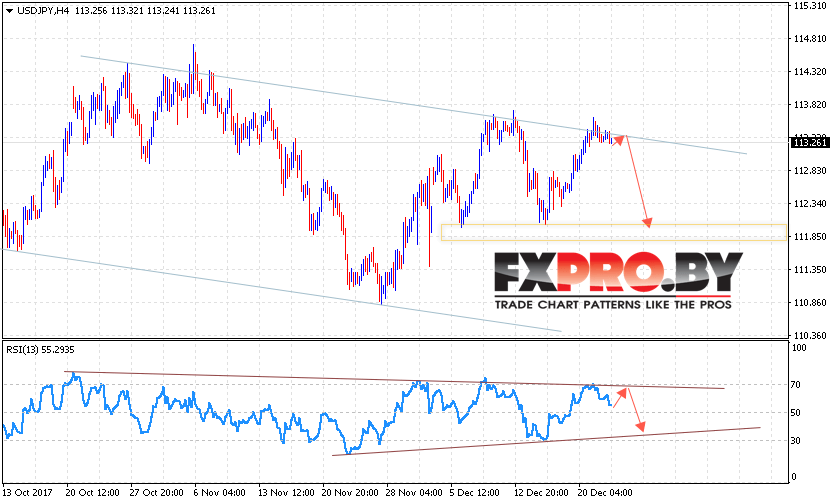Click the RSI scale value 50

(x=795, y=412)
